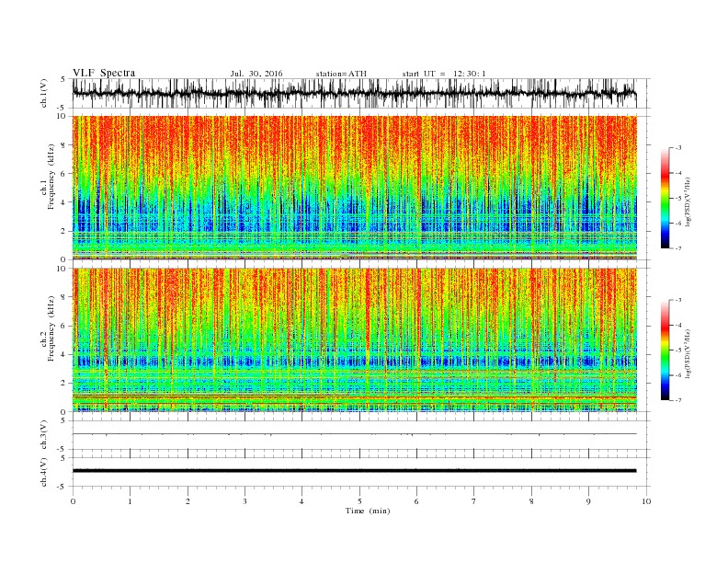This screenshot has width=728, height=563.
Task: Click the ch.1 spectrogram color bar
Action: point(665,198)
